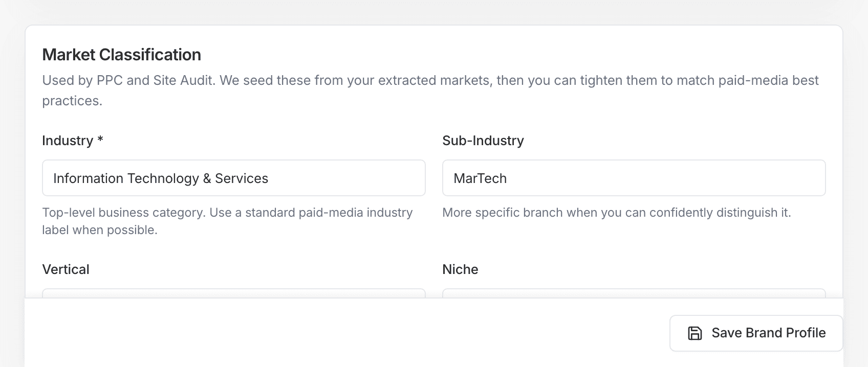Click the Market Classification heading
Image resolution: width=868 pixels, height=367 pixels.
[121, 55]
